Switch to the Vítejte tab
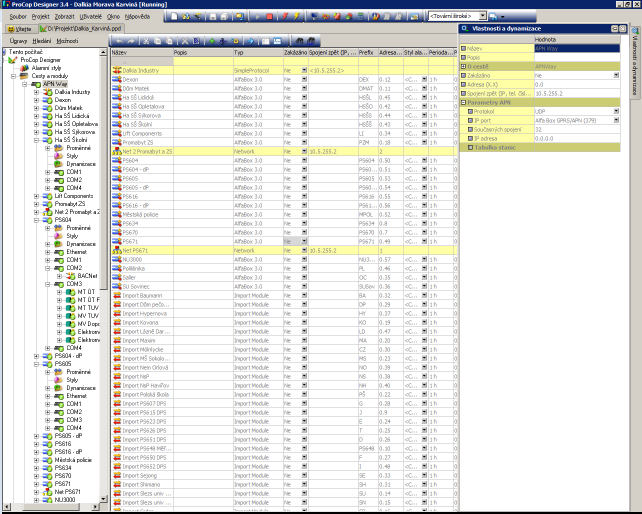Screen dimensions: 642x514 tap(20, 29)
